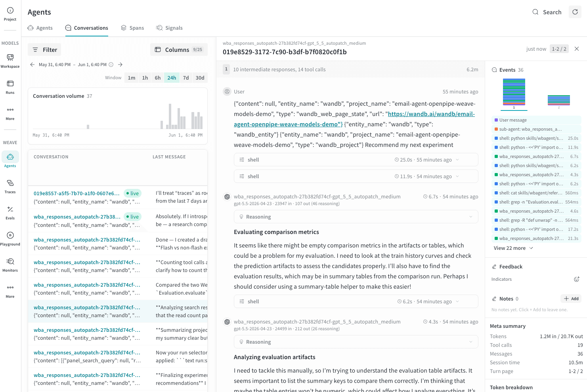Select the Agents sidebar icon
Screen dimensions: 587x392
click(10, 157)
